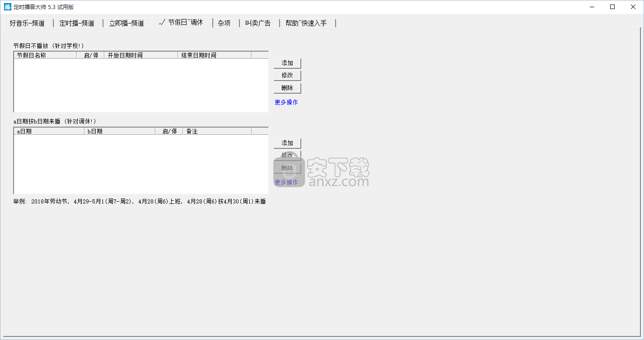Open the 好音乐-频道 tab

(x=28, y=23)
